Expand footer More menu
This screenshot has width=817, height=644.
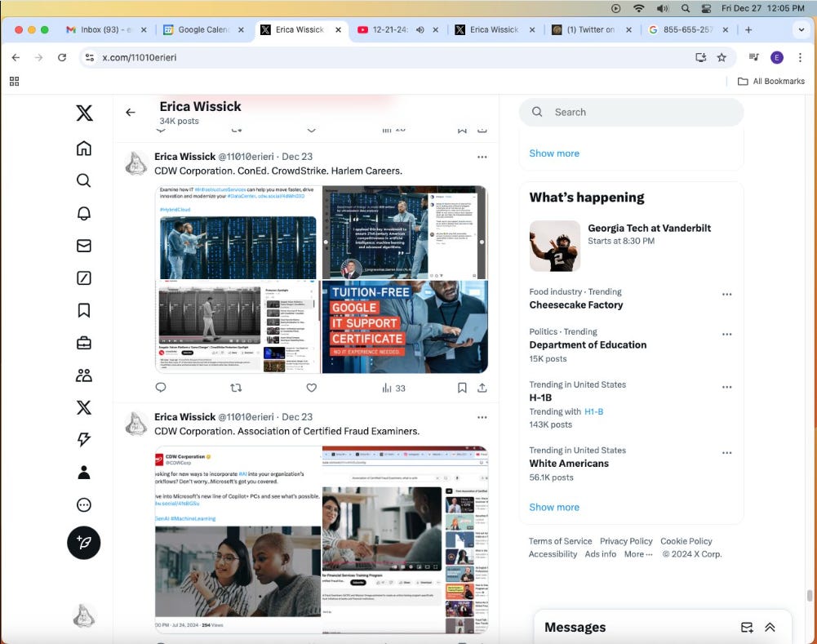click(x=638, y=554)
